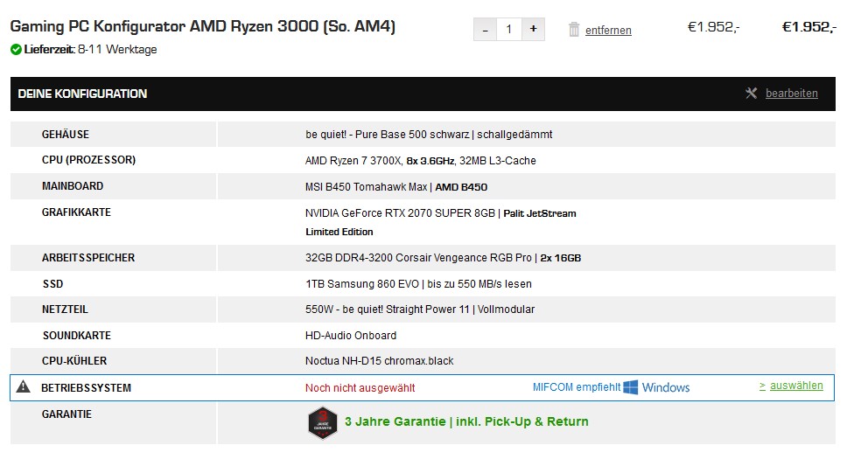
Task: Click the GRAFIKKARTE label
Action: click(x=76, y=212)
